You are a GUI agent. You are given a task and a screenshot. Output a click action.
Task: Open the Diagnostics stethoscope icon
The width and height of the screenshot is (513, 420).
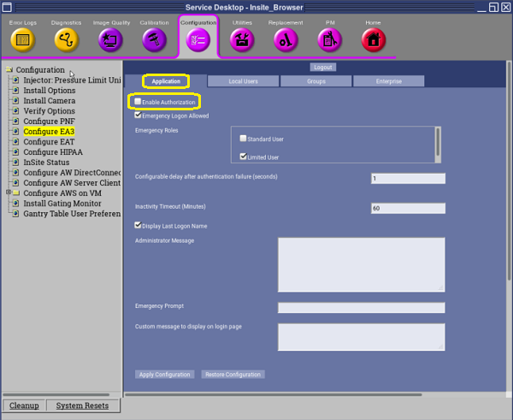(x=66, y=39)
